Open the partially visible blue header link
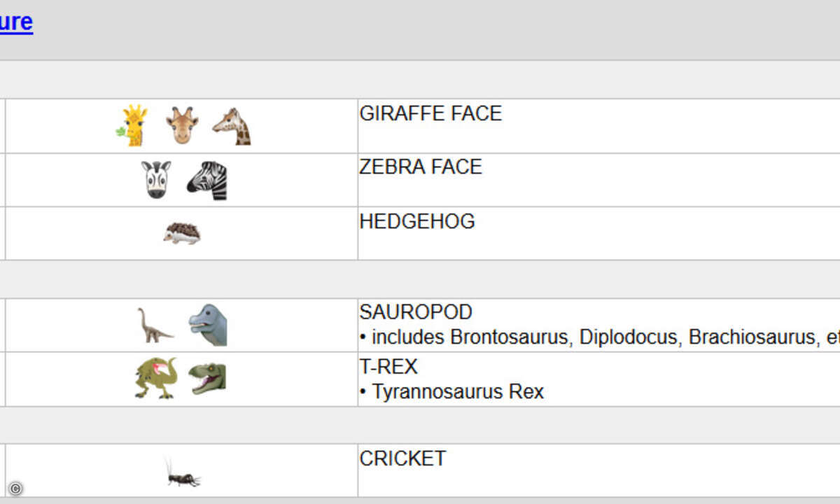 [x=16, y=22]
